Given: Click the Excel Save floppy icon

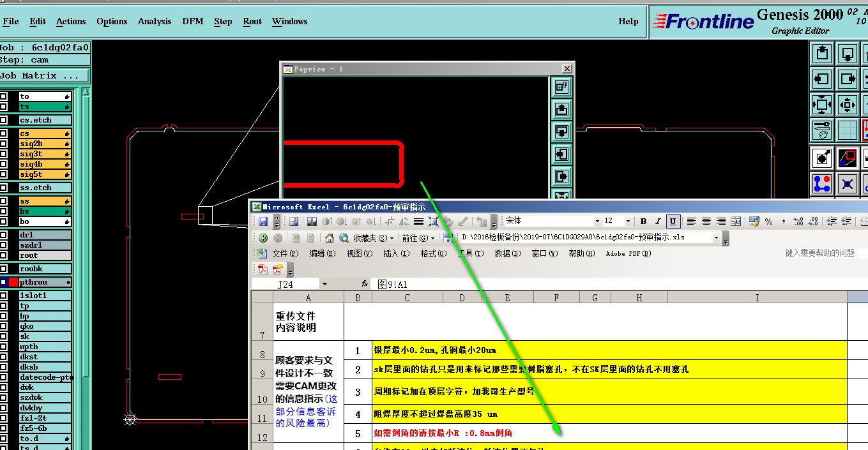Looking at the screenshot, I should pos(263,221).
